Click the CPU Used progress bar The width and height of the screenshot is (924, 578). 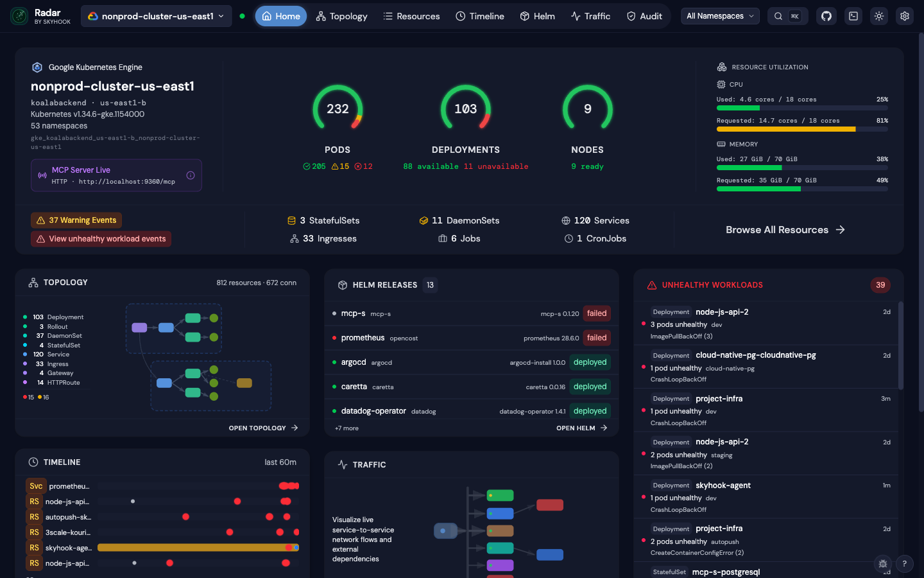click(x=802, y=108)
